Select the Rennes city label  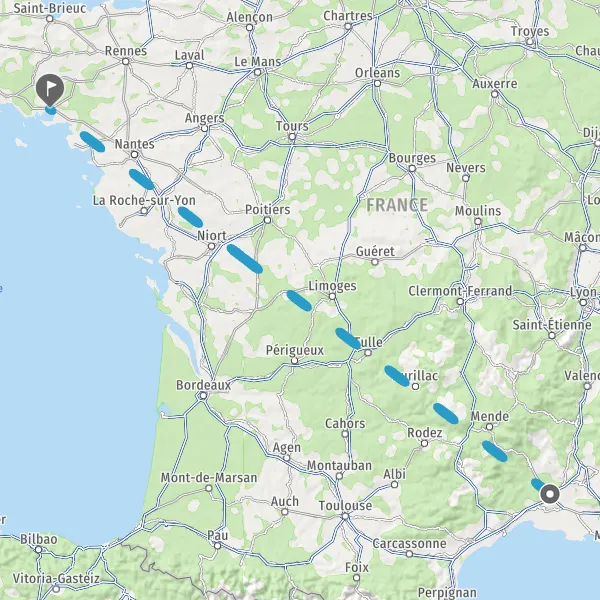126,51
